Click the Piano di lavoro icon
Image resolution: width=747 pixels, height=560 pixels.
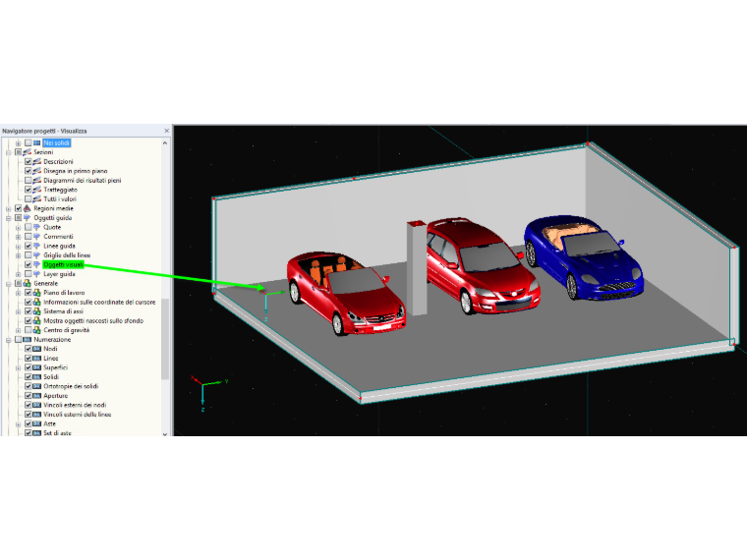(x=36, y=293)
